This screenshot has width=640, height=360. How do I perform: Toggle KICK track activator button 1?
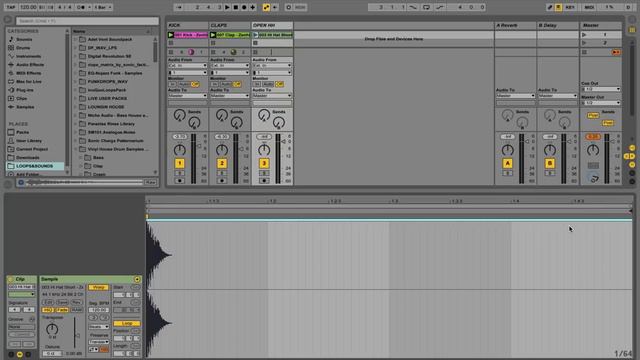pos(179,164)
